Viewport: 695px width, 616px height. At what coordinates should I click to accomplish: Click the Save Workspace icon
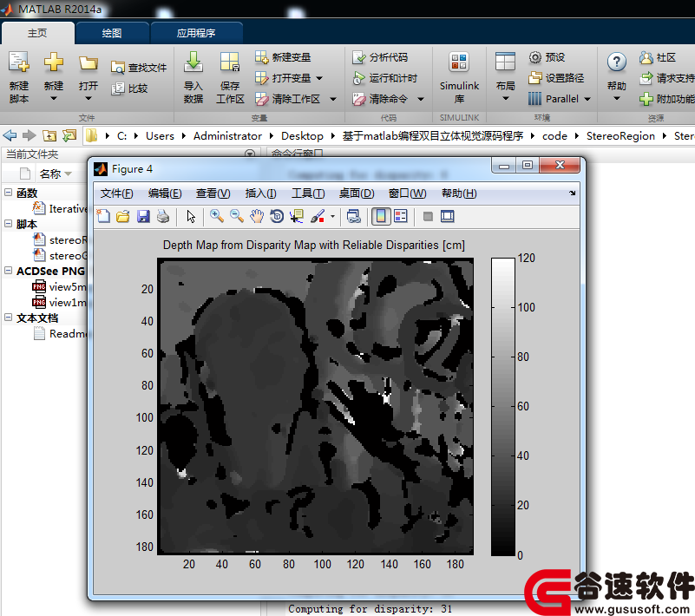tap(230, 62)
